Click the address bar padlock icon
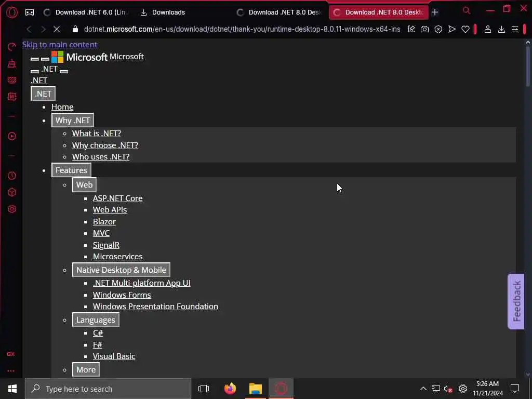 [75, 29]
